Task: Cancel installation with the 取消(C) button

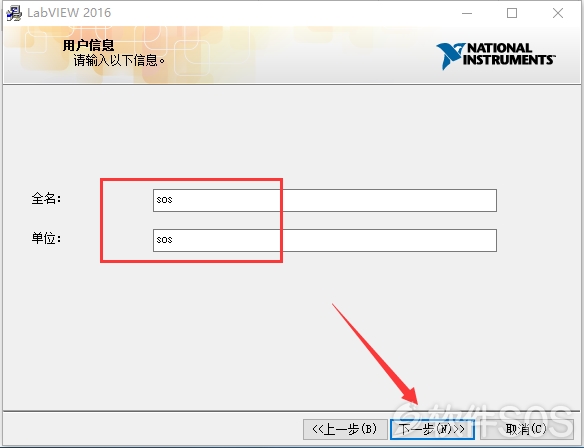Action: [x=527, y=429]
